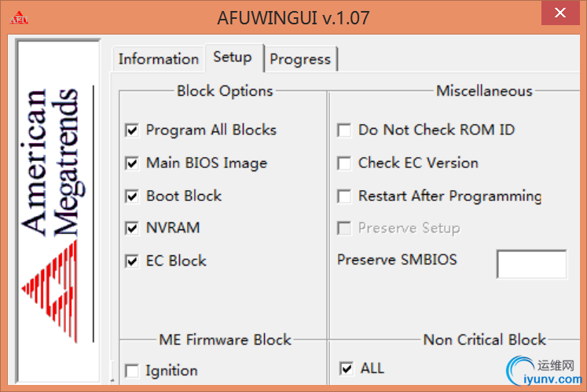The height and width of the screenshot is (392, 587).
Task: Uncheck the NVRAM checkbox
Action: pyautogui.click(x=132, y=229)
